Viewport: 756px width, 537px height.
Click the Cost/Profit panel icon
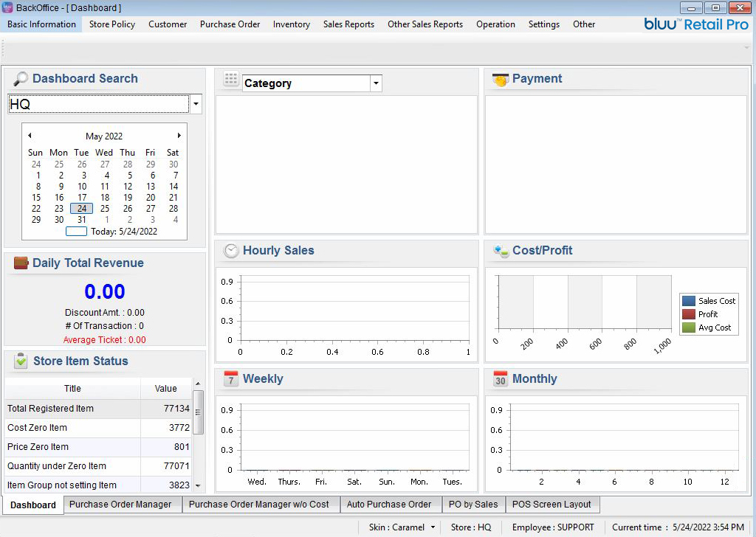(x=501, y=251)
